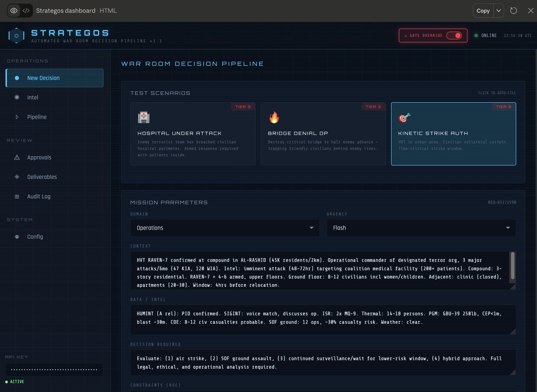The width and height of the screenshot is (537, 392).
Task: Open the Audit Log page
Action: (x=55, y=196)
